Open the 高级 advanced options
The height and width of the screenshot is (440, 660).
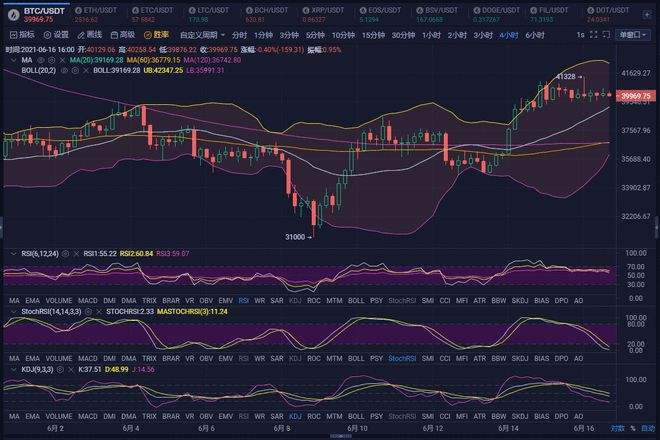click(x=122, y=35)
